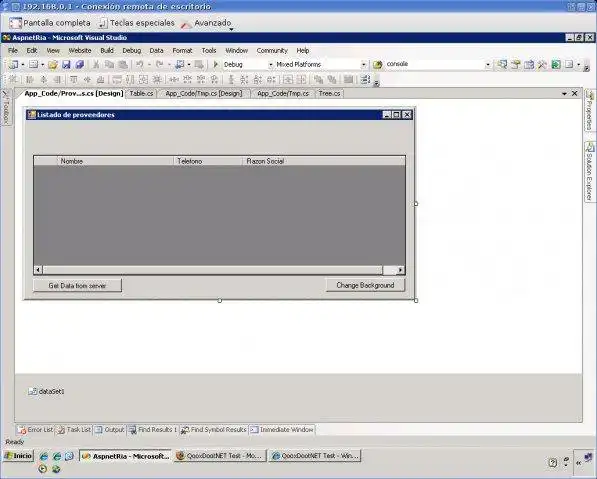
Task: Open Properties Window via toolbar icon
Action: tap(516, 65)
